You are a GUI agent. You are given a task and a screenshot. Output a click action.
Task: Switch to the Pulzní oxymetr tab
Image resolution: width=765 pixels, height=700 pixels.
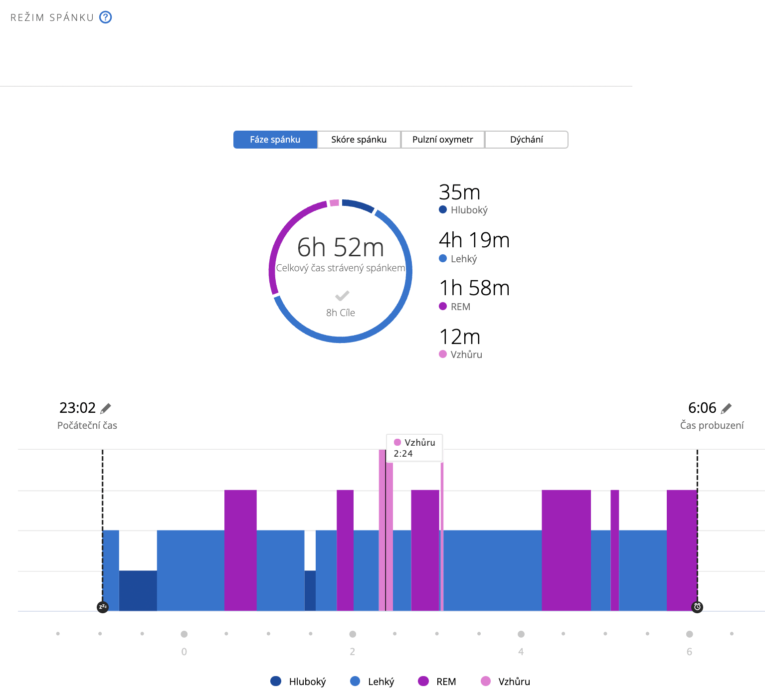[443, 140]
